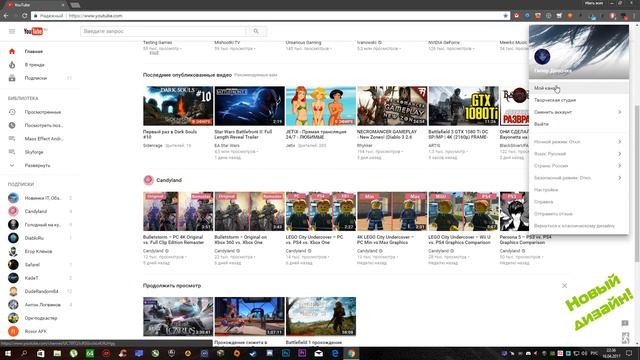The height and width of the screenshot is (360, 640).
Task: Select Настройки in account menu
Action: click(x=579, y=190)
